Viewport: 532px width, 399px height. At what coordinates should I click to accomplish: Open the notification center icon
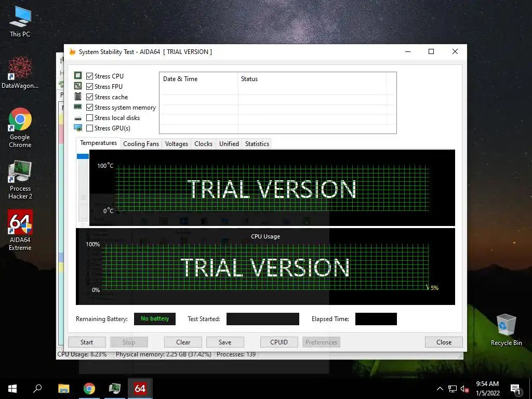[x=515, y=389]
